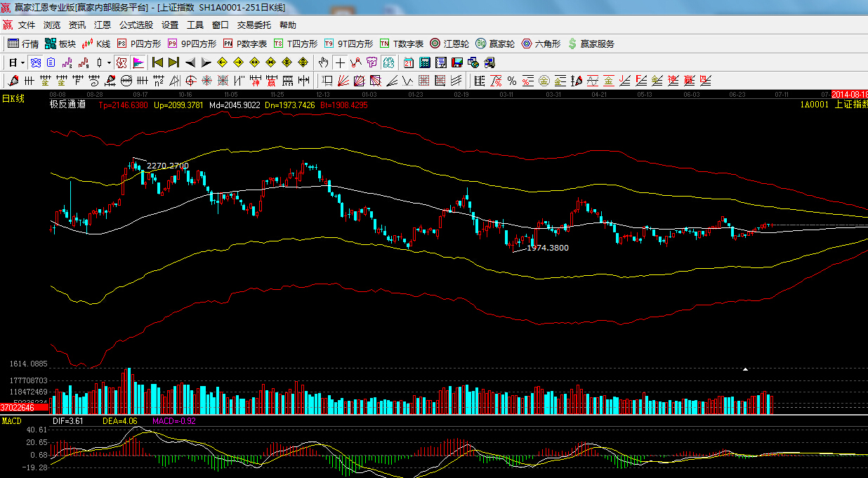Open the 公式选股 menu
The height and width of the screenshot is (478, 868).
tap(136, 25)
